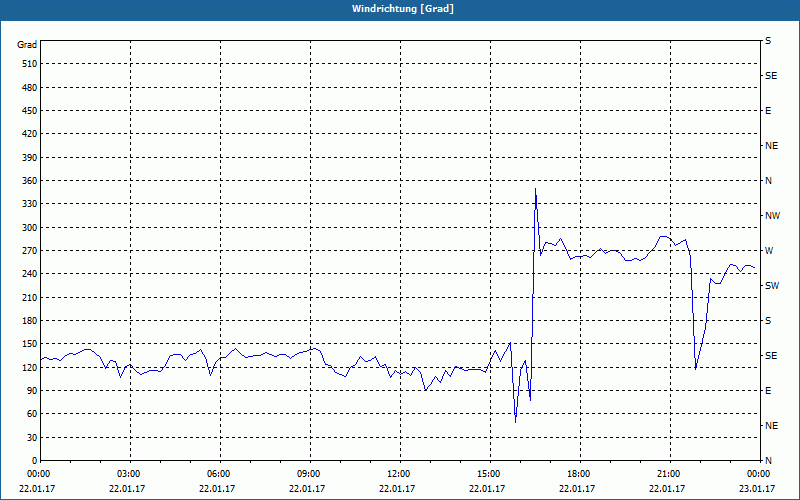The height and width of the screenshot is (500, 800).
Task: Click the 210 degree axis label
Action: [x=30, y=297]
